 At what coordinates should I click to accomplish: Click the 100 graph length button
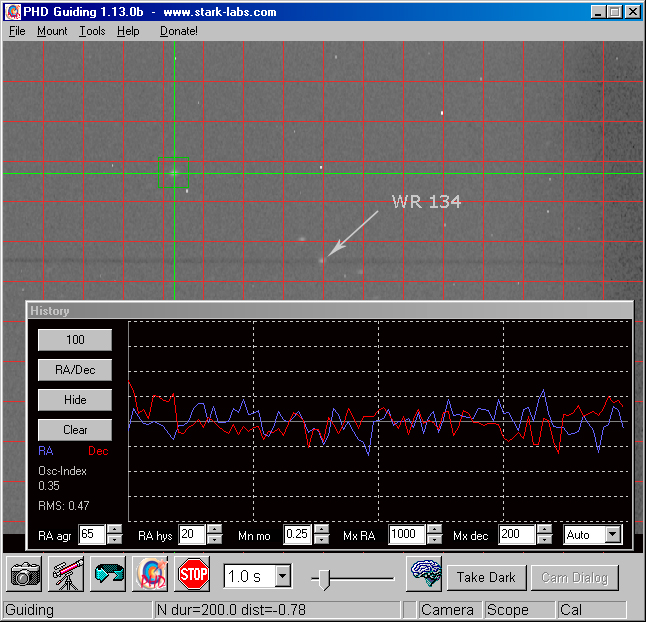(75, 340)
